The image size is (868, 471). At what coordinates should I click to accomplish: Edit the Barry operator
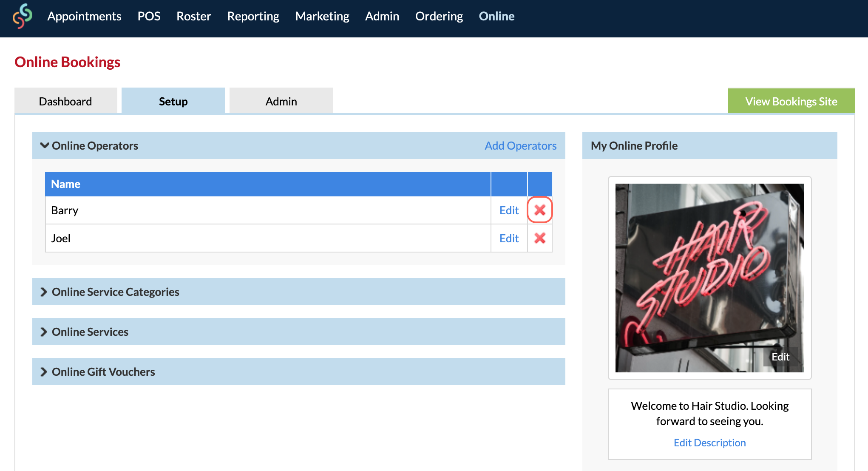tap(509, 210)
